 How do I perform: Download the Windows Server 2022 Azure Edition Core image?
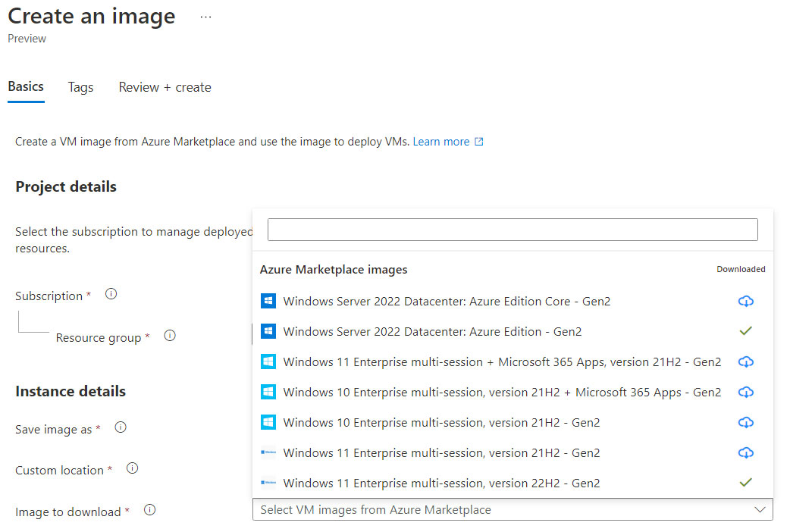point(745,301)
